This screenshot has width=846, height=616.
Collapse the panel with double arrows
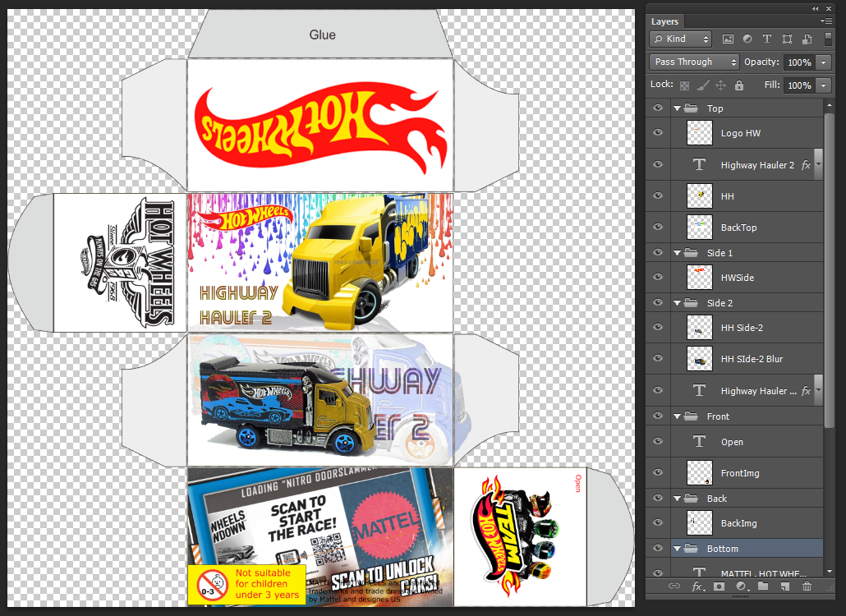(816, 8)
